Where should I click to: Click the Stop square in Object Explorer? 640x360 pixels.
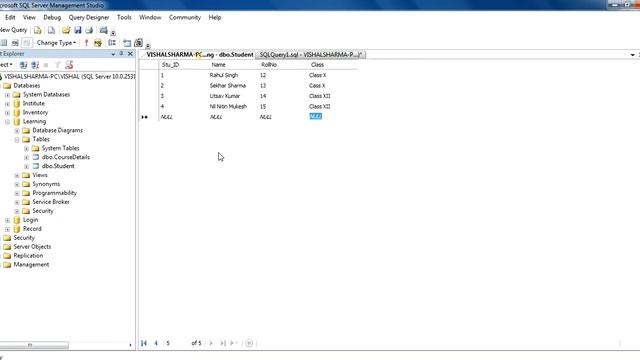tap(46, 65)
